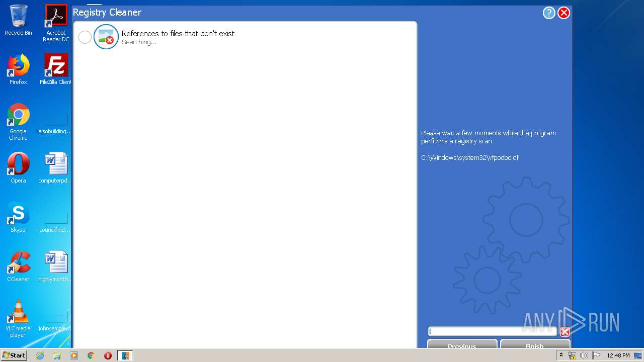
Task: Launch Skype desktop shortcut
Action: click(x=18, y=217)
